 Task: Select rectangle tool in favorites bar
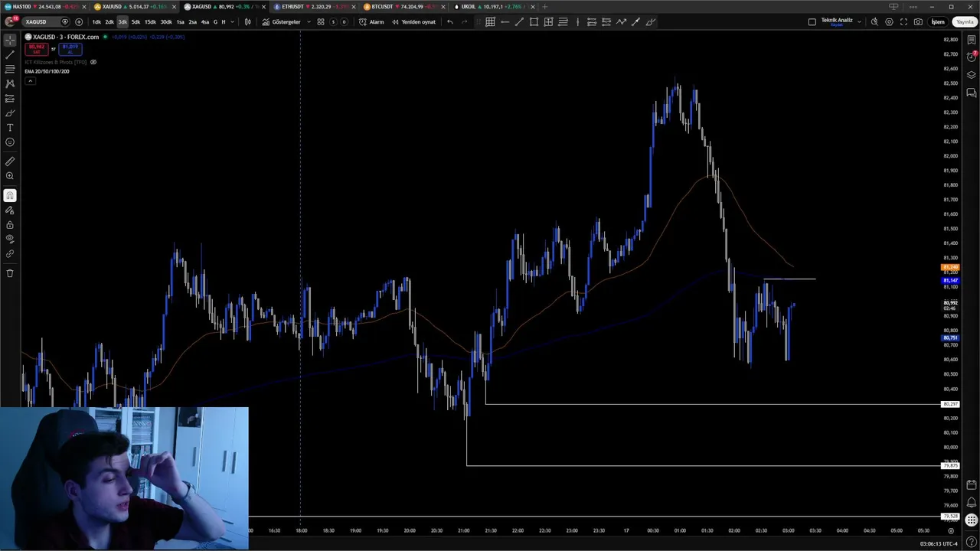(x=534, y=22)
